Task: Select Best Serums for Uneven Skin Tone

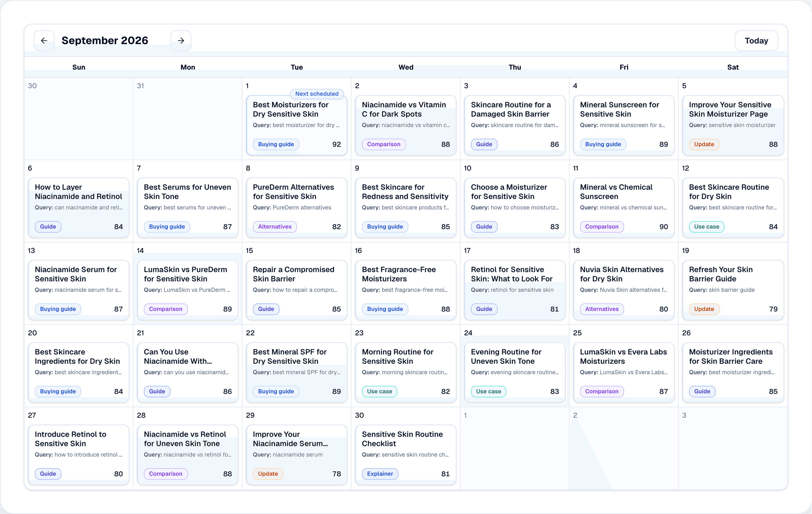Action: (x=188, y=208)
